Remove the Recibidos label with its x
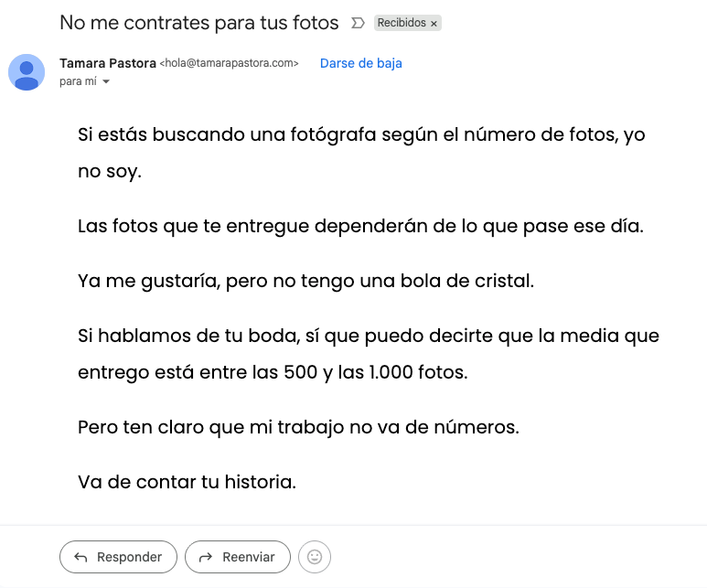Image resolution: width=707 pixels, height=588 pixels. tap(434, 24)
